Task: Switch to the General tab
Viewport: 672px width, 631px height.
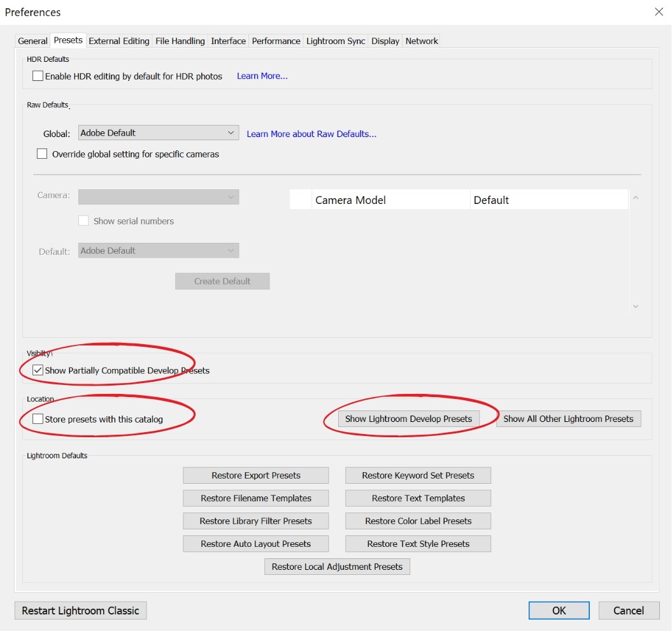Action: [32, 41]
